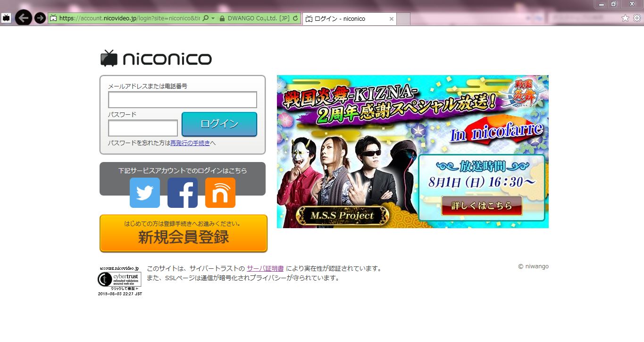Open the サーバ証明書 link
Screen dimensions: 644x342
click(265, 268)
